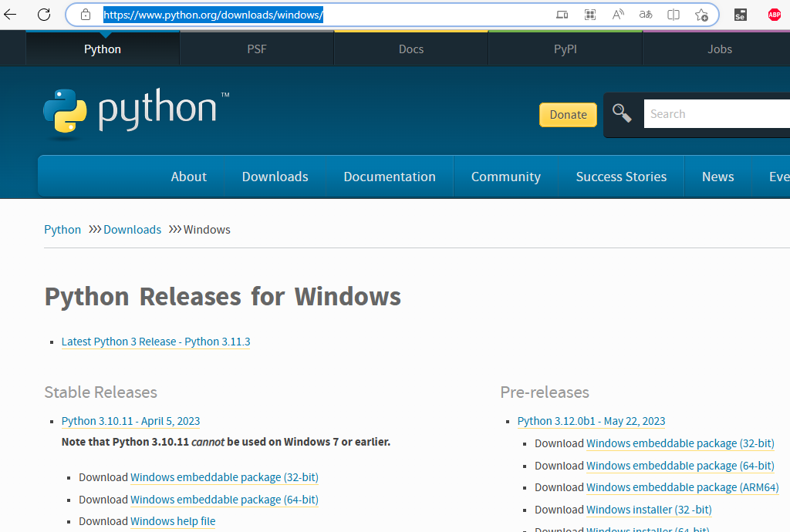Image resolution: width=790 pixels, height=532 pixels.
Task: Go to Downloads breadcrumb link
Action: click(x=132, y=230)
